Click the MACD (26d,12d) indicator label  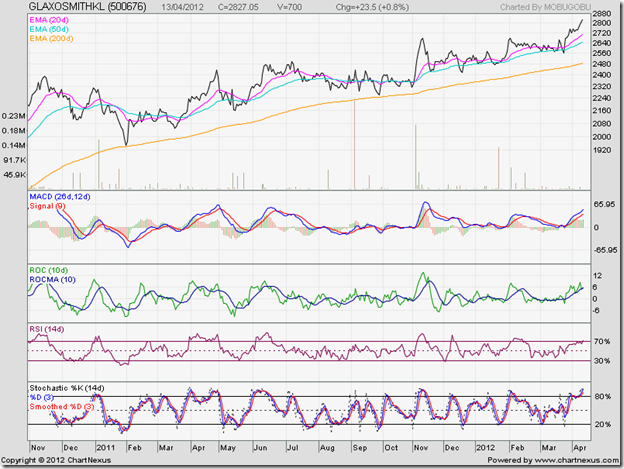59,197
